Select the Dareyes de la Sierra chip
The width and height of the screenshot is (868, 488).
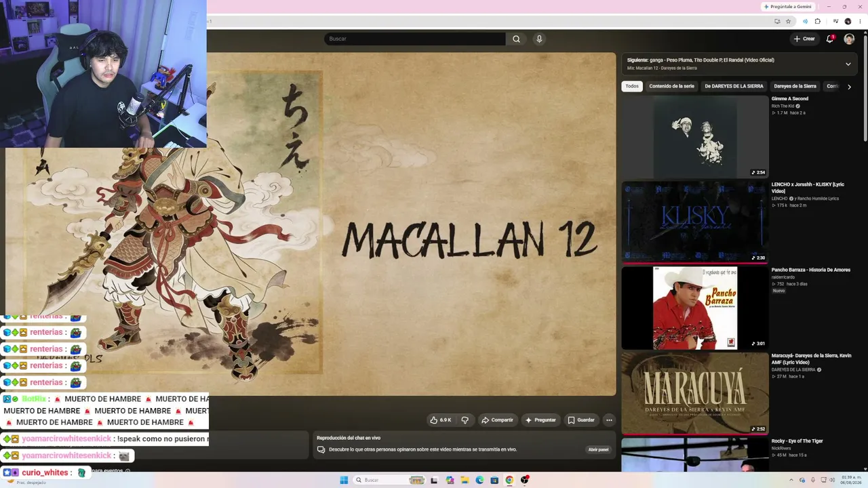pos(795,86)
